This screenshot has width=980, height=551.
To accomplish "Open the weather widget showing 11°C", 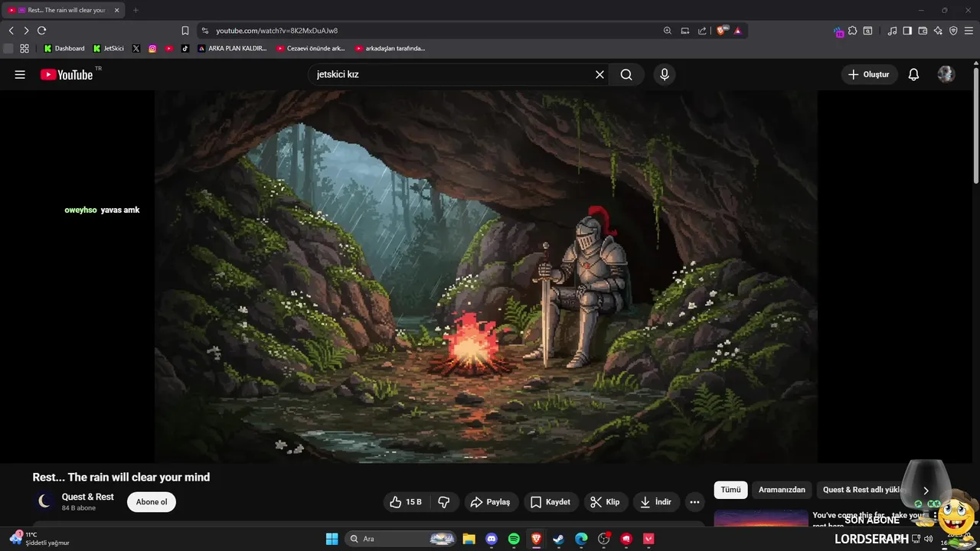I will pos(40,538).
